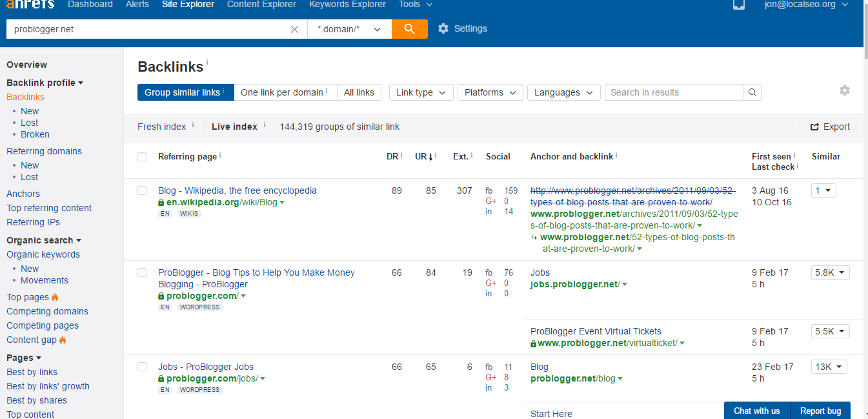
Task: Open the jon@localseo.org account menu
Action: tap(806, 5)
